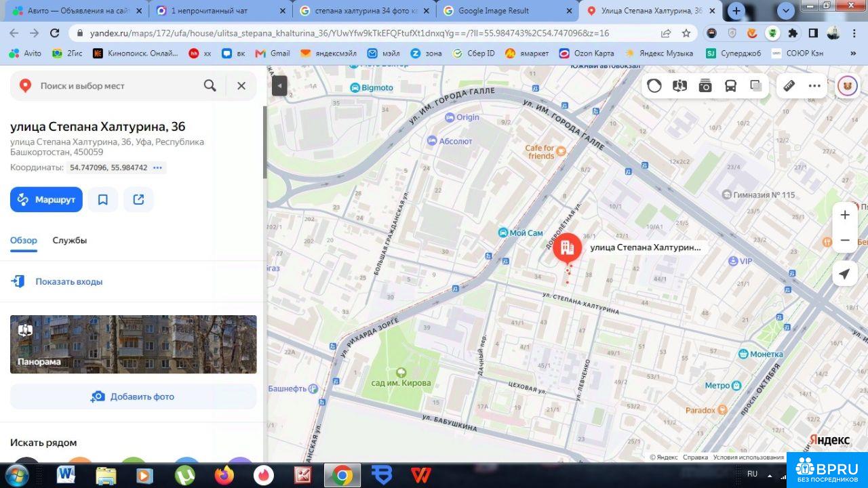This screenshot has height=488, width=868.
Task: Switch to the 'Службы' tab
Action: 70,241
